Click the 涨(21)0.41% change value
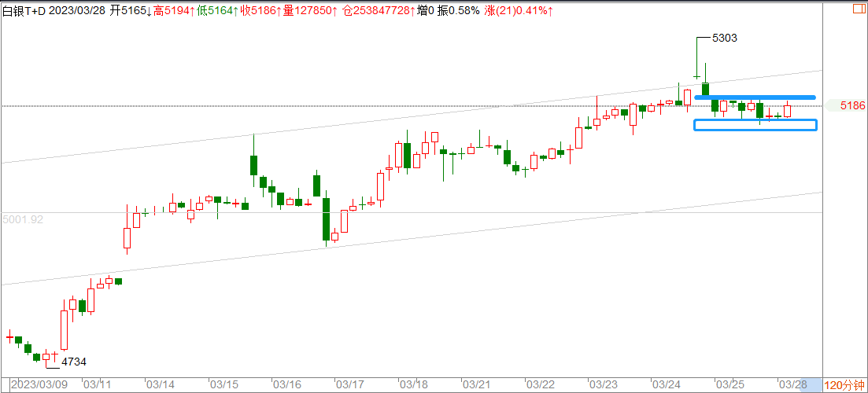This screenshot has width=868, height=393. point(518,12)
